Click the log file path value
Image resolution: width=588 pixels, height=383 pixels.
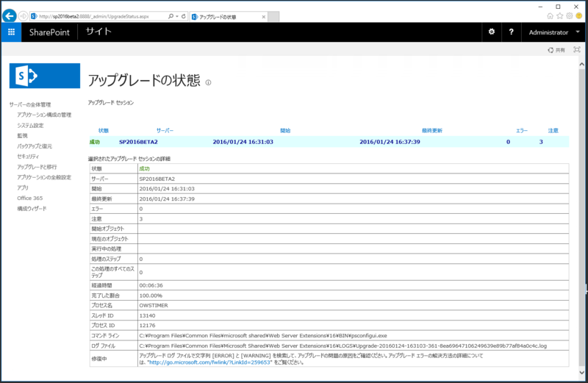pos(343,346)
